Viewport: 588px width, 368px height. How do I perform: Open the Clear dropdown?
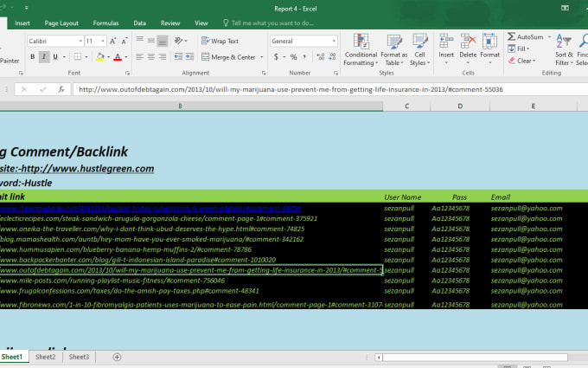(x=521, y=61)
